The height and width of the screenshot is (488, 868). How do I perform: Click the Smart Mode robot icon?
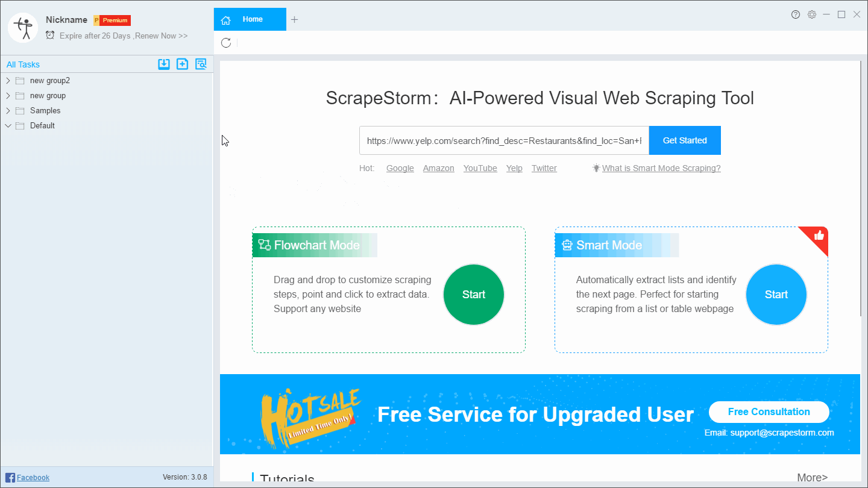(567, 245)
